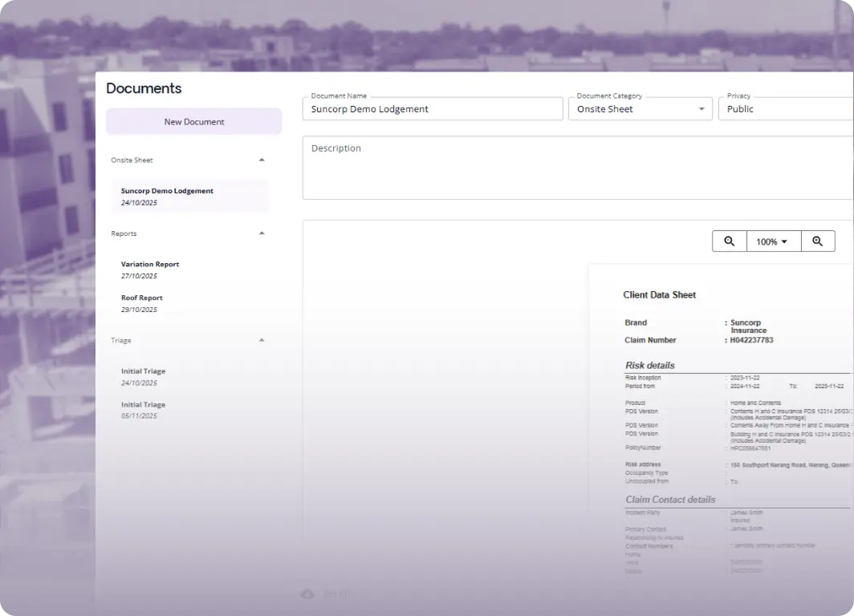Click the Document Name input field

433,108
